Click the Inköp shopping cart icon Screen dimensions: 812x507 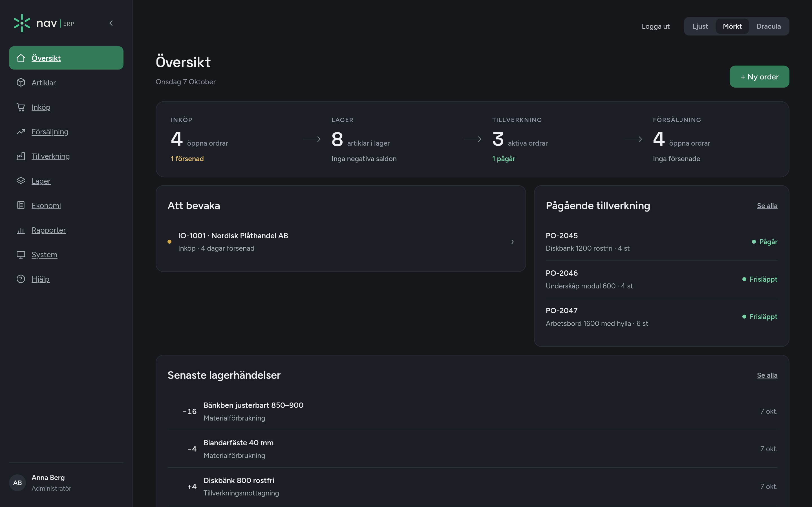21,107
